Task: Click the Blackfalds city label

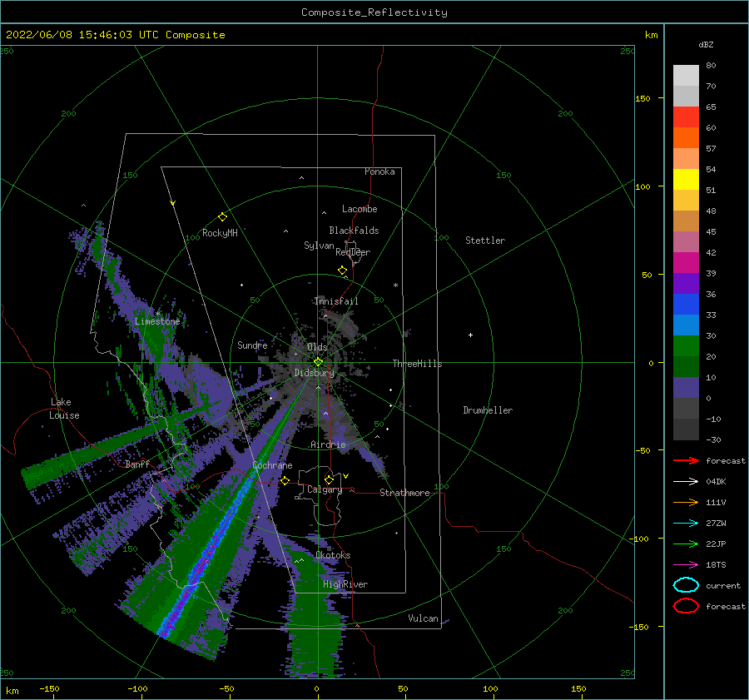Action: pos(354,231)
